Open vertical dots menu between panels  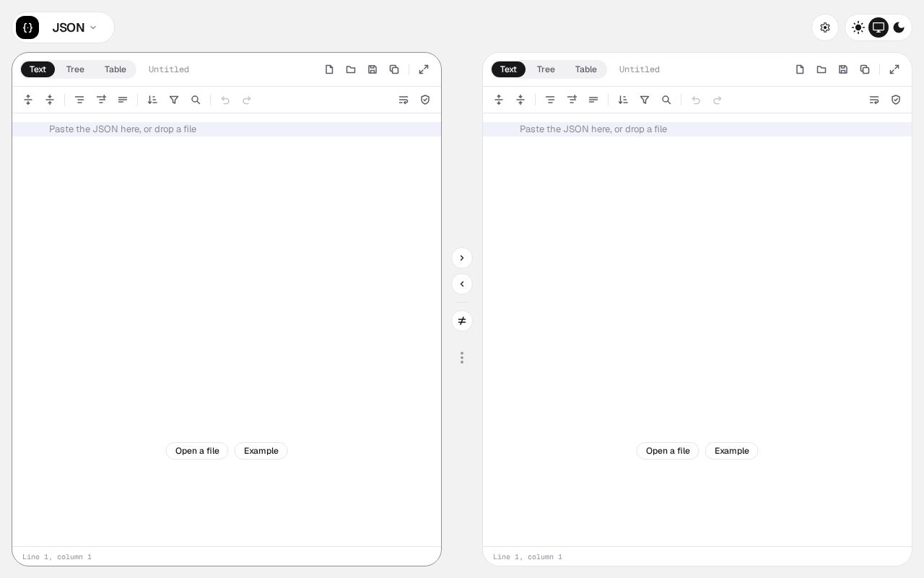[462, 358]
